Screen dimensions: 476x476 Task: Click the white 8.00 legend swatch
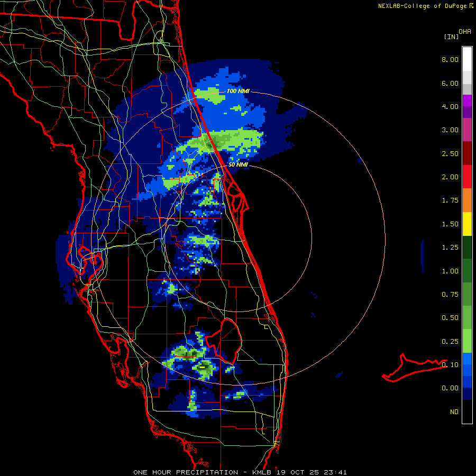point(467,59)
